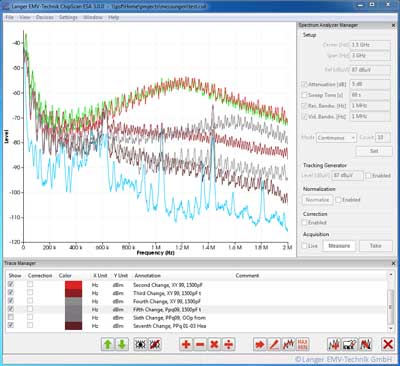Click the Span [Hz] input field

tap(370, 55)
